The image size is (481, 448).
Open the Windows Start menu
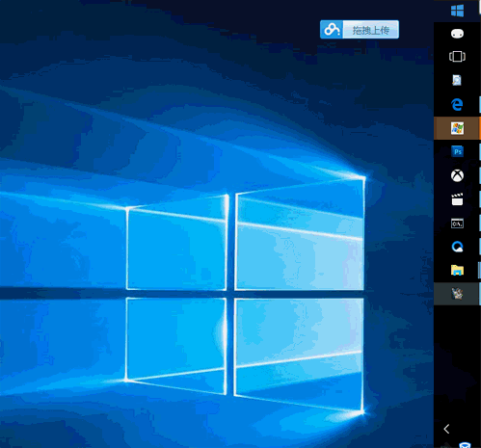pos(457,11)
